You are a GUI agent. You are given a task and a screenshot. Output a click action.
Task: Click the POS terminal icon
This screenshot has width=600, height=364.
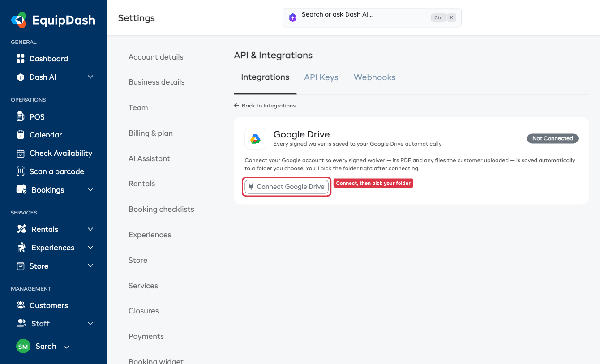click(20, 116)
